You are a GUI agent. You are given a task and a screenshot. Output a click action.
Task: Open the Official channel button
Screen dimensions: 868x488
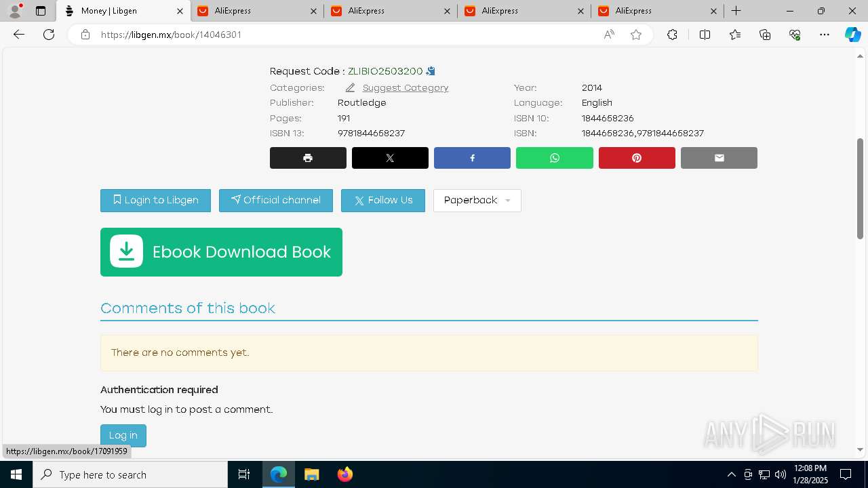point(276,201)
